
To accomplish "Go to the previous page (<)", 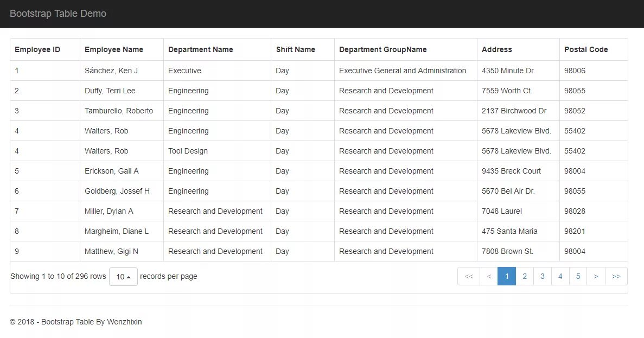I will point(489,276).
